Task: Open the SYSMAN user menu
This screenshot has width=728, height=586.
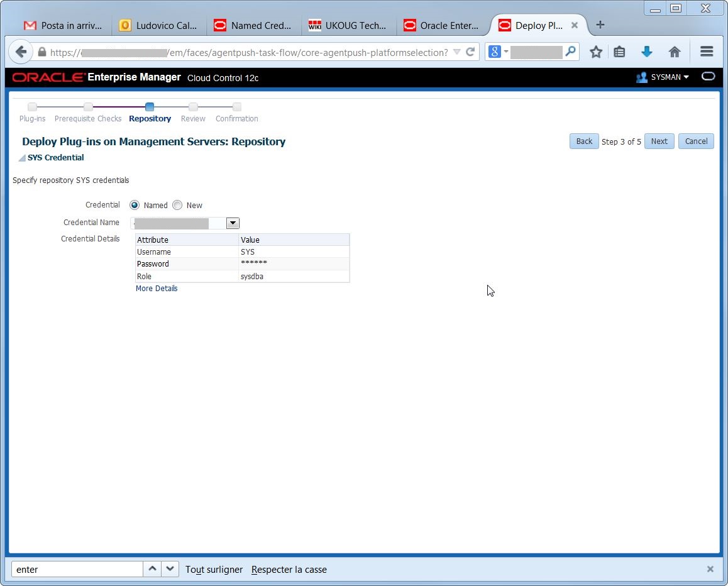Action: point(670,77)
